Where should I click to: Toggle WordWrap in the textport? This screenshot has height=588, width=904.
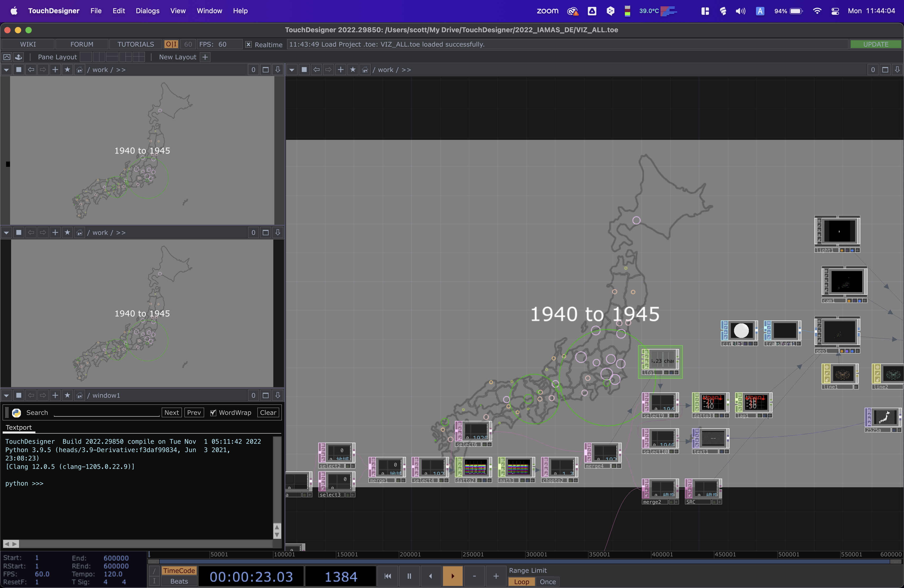(213, 413)
